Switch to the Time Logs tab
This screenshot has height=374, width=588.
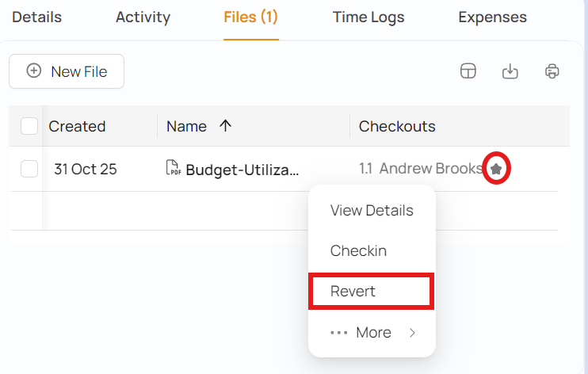coord(368,17)
